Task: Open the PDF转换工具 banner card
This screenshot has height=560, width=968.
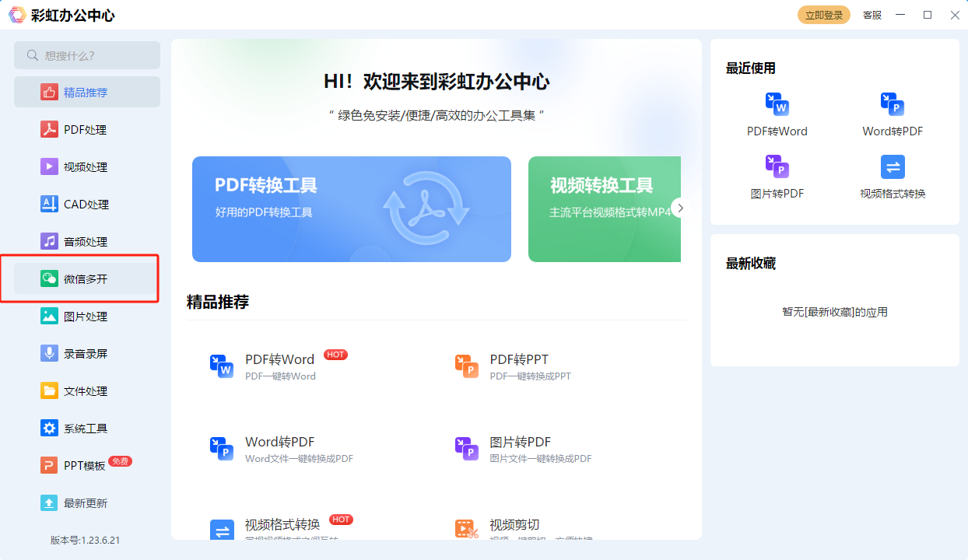Action: click(x=352, y=209)
